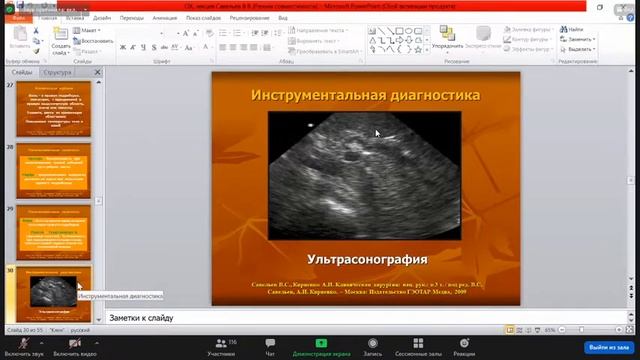Open the Заменить replace dropdown

[578, 39]
